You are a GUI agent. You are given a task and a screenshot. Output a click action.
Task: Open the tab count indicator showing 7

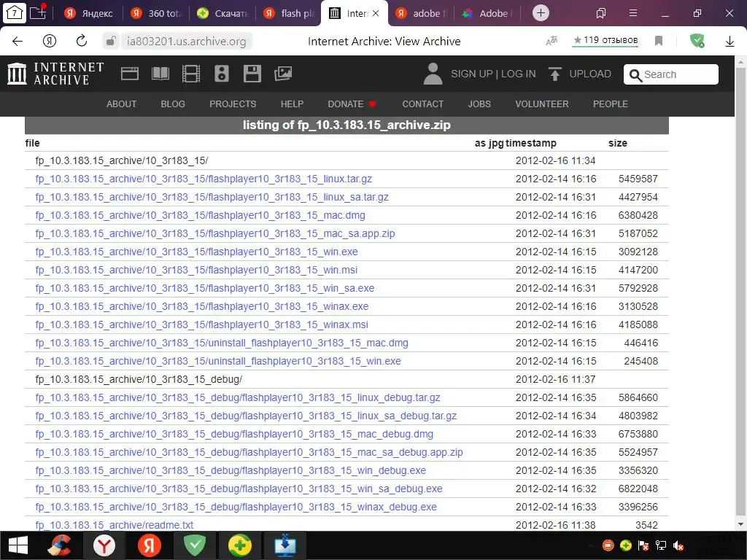(15, 12)
